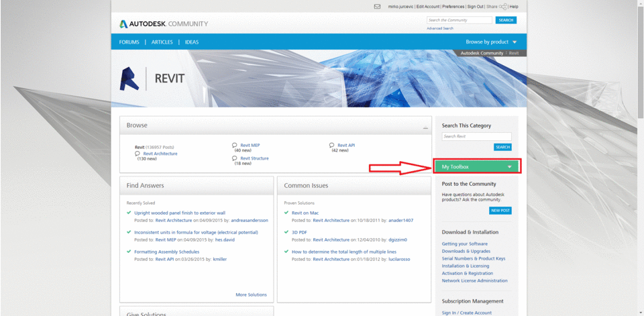Click speech bubble icon beside Revit Architecture

(x=137, y=153)
